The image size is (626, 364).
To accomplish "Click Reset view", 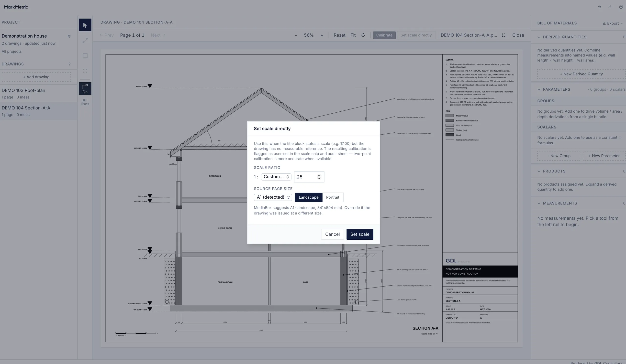I will 339,35.
